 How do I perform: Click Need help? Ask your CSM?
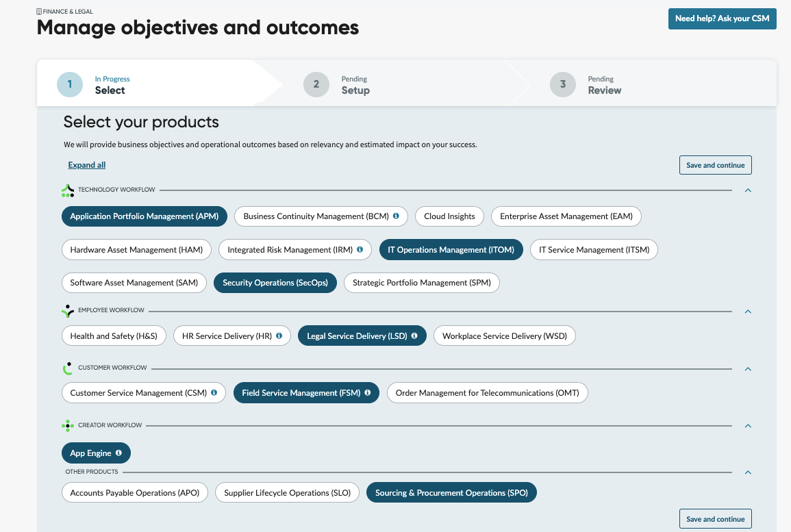(722, 18)
